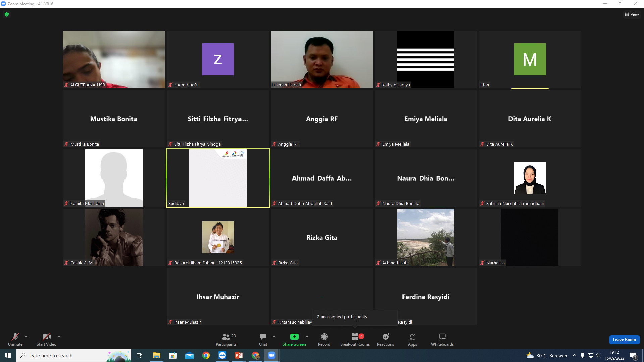Select Sabrina Nurdahlia ramadhani's profile photo
The height and width of the screenshot is (362, 644).
click(530, 178)
